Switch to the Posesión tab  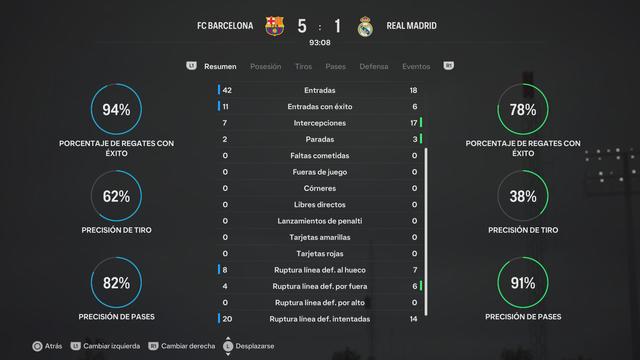coord(266,67)
